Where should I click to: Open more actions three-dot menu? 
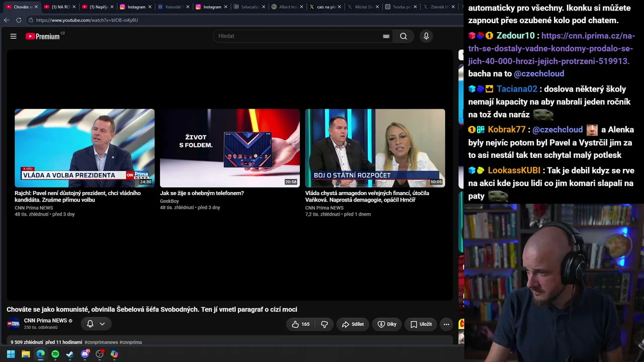pos(446,324)
